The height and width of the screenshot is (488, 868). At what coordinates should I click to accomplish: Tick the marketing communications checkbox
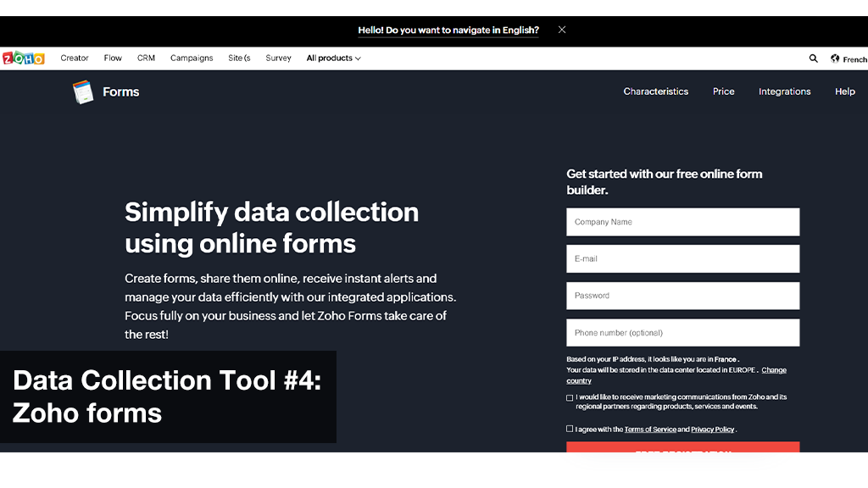click(570, 398)
